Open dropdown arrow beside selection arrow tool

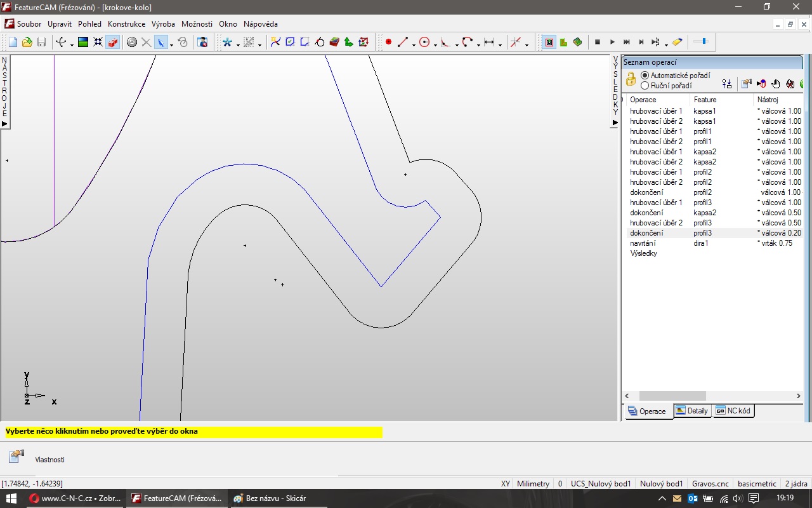[x=171, y=44]
